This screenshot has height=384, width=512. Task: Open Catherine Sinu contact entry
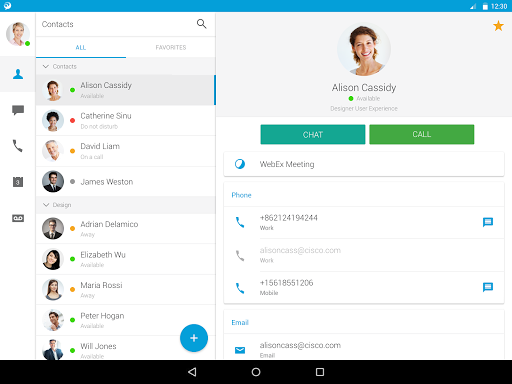(126, 120)
